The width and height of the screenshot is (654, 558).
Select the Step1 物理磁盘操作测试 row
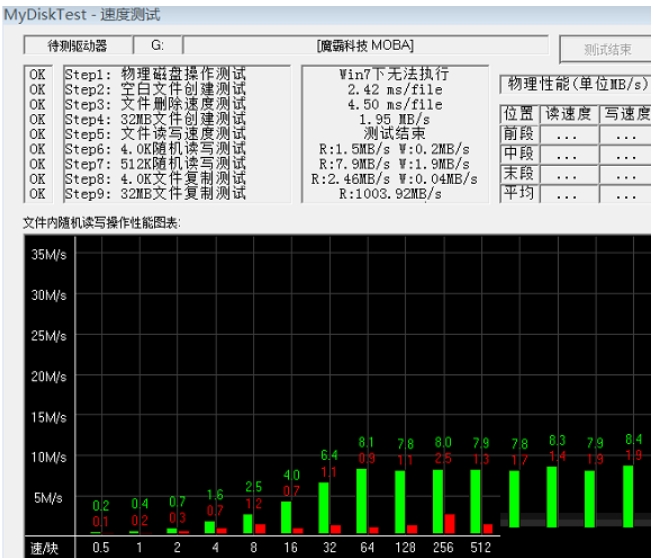[154, 74]
